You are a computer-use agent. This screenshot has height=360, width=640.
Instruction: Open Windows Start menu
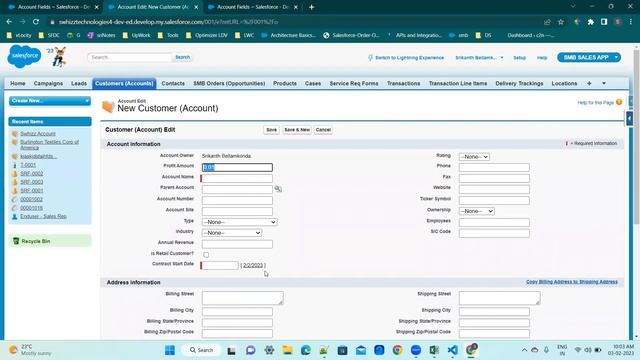[170, 350]
